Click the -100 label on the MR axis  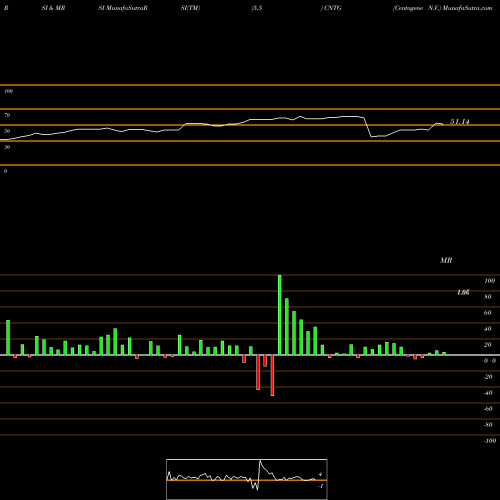(490, 441)
